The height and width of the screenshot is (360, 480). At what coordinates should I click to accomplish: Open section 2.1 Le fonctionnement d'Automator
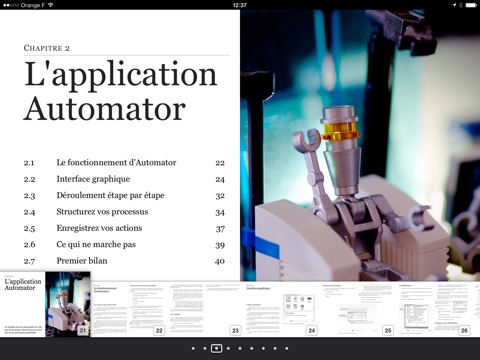click(124, 163)
